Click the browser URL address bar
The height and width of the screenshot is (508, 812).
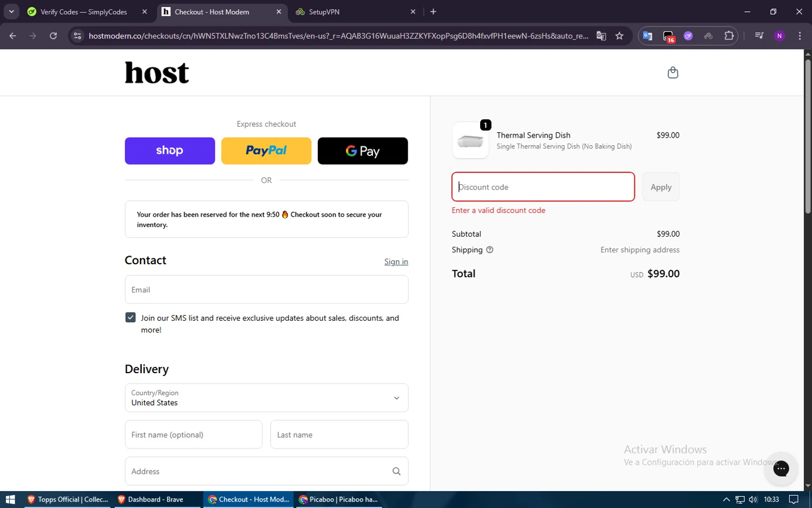coord(338,36)
